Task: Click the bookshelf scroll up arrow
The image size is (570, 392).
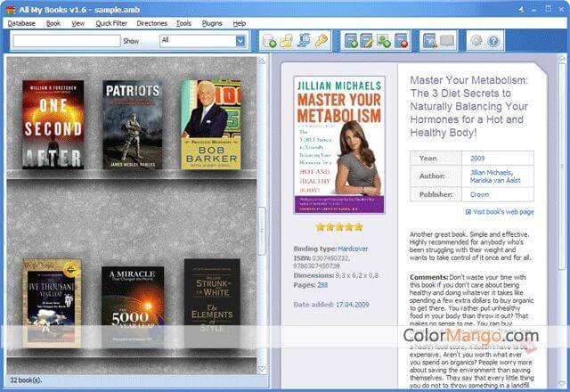Action: tap(262, 61)
